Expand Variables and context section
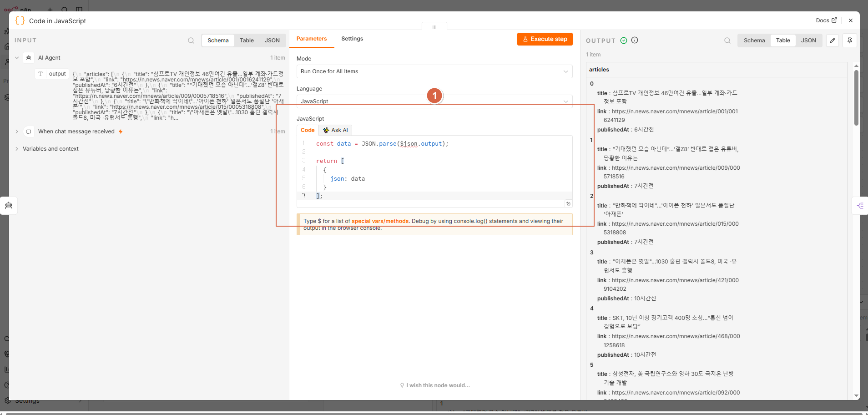The width and height of the screenshot is (868, 415). pos(17,149)
